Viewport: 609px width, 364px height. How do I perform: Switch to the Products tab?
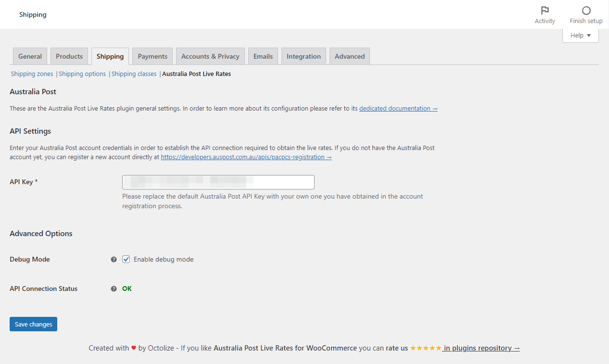(x=69, y=56)
